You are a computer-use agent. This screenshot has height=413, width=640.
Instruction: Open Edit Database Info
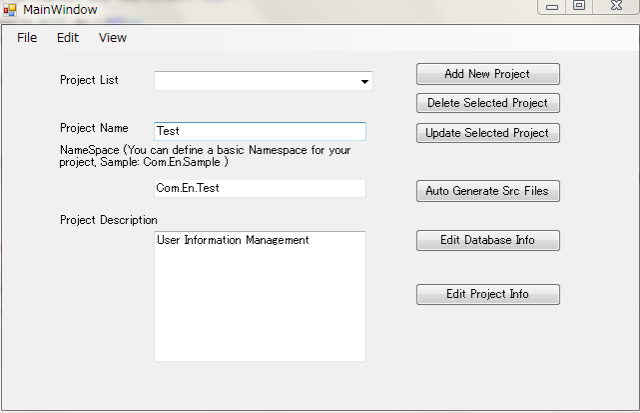tap(488, 240)
